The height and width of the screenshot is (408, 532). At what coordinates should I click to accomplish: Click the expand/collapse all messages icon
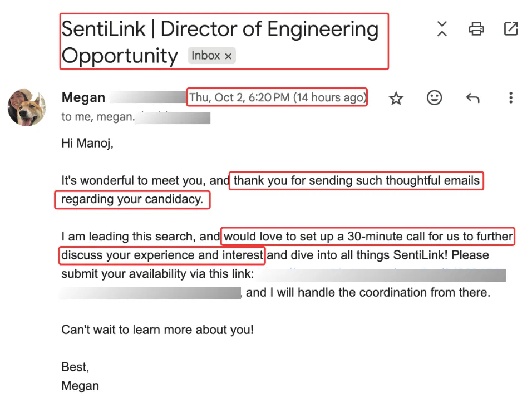(x=442, y=28)
